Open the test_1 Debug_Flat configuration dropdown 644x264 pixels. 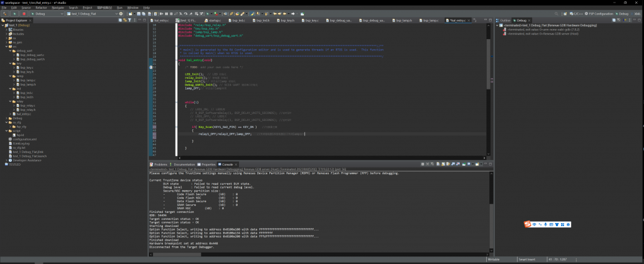click(92, 13)
